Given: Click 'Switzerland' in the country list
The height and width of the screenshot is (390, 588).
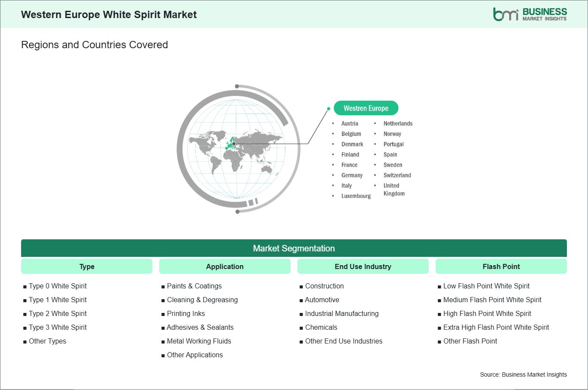Looking at the screenshot, I should tap(397, 175).
